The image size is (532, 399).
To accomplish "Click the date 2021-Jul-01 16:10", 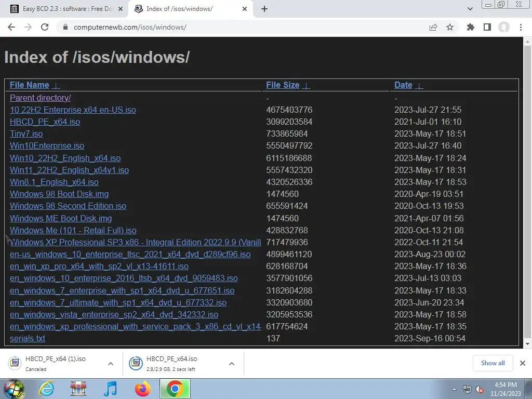I will tap(428, 122).
